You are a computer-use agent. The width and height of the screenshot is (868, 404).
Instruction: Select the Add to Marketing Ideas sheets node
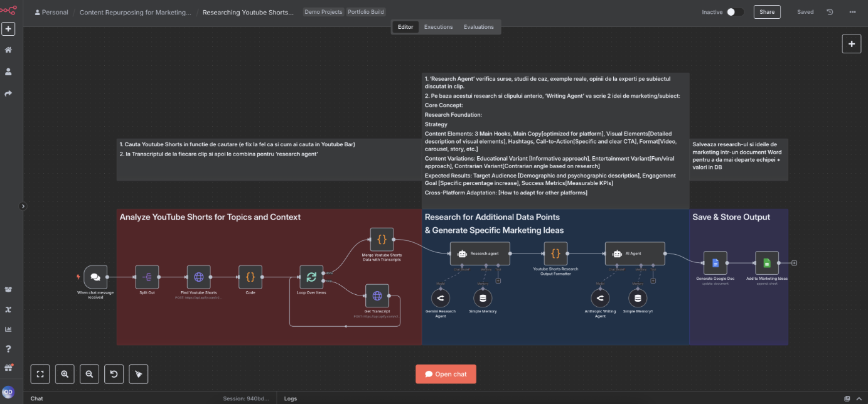(766, 263)
